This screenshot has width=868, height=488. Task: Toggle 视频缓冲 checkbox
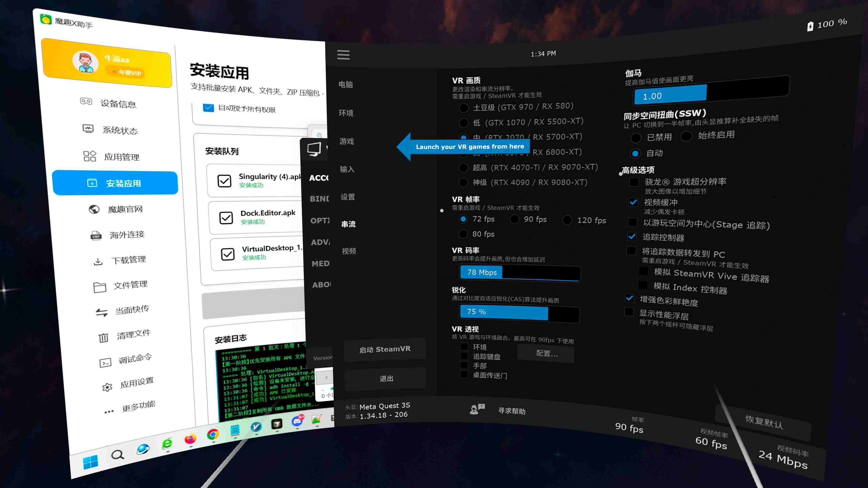(633, 202)
